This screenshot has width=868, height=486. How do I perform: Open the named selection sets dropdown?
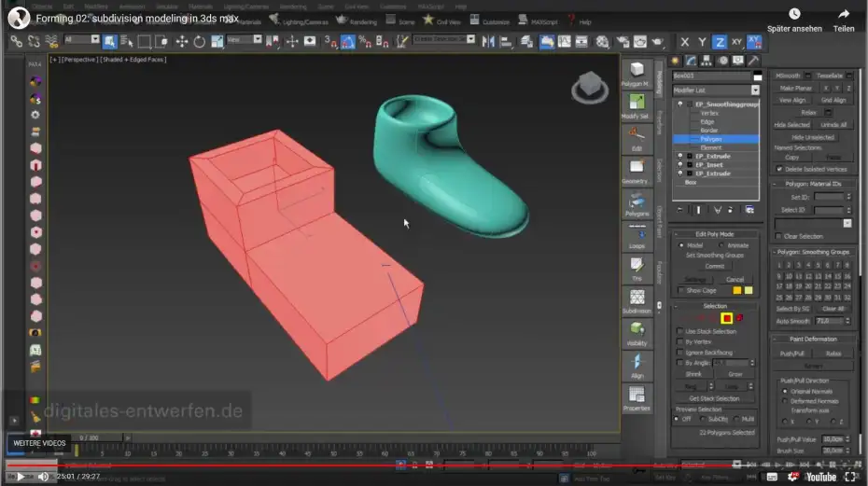pyautogui.click(x=470, y=39)
